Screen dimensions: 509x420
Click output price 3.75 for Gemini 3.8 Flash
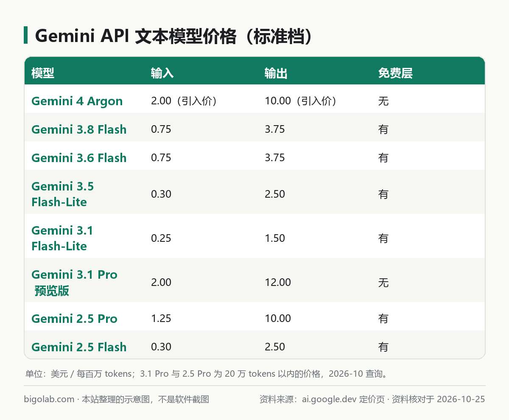275,129
